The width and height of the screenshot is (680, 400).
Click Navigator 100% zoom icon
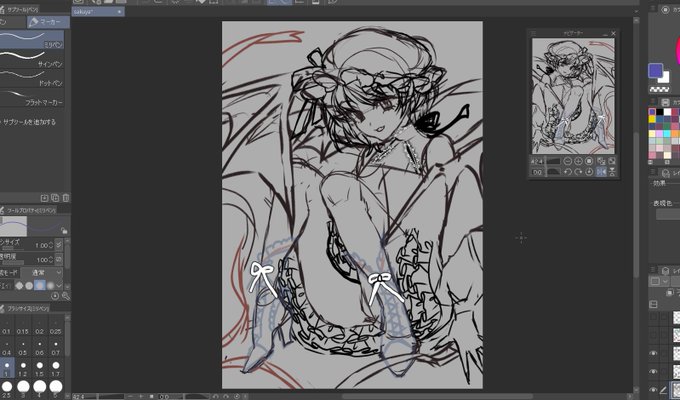589,161
